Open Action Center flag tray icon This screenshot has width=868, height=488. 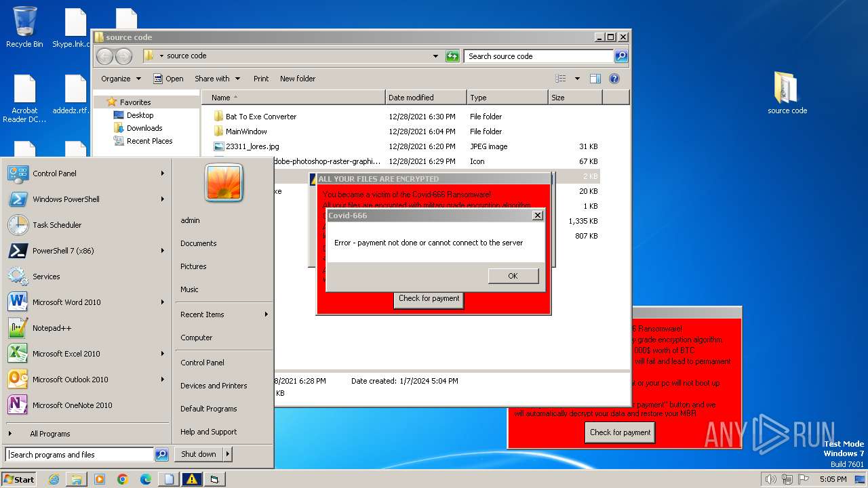click(x=804, y=479)
